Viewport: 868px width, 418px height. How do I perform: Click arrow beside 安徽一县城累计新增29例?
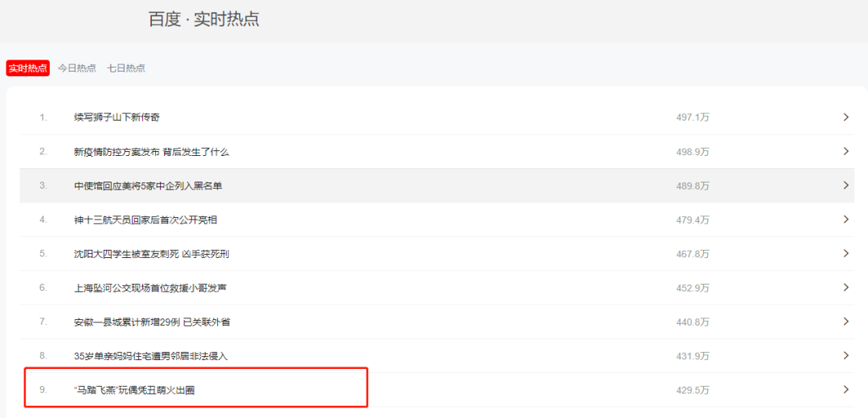845,322
